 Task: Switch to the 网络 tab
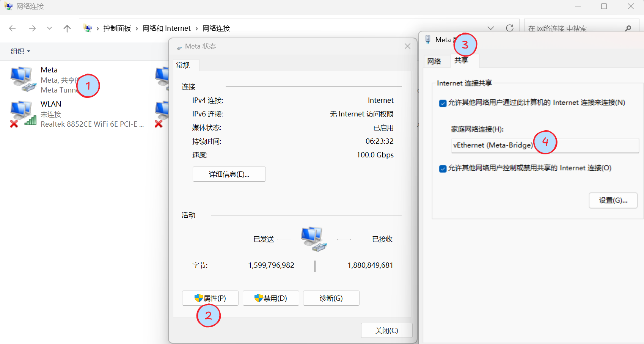pyautogui.click(x=435, y=61)
